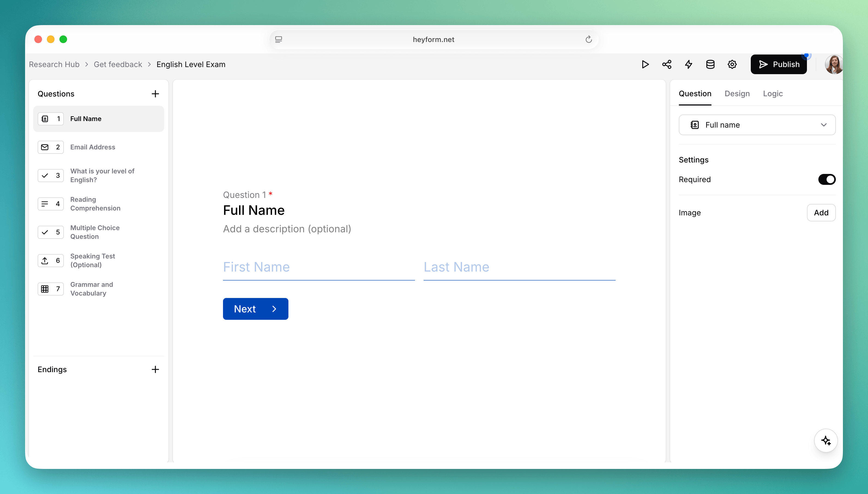Click the checkmark icon of question 5

(x=45, y=232)
